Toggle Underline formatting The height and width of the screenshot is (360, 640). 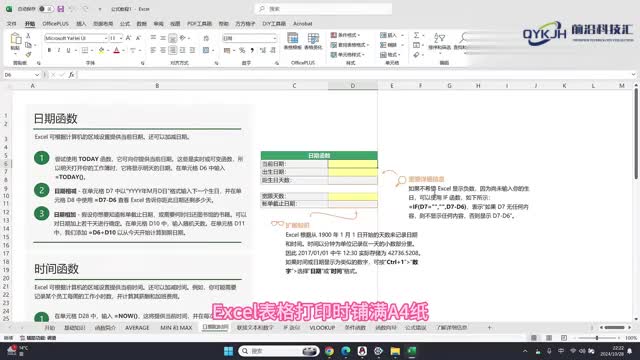pos(68,50)
